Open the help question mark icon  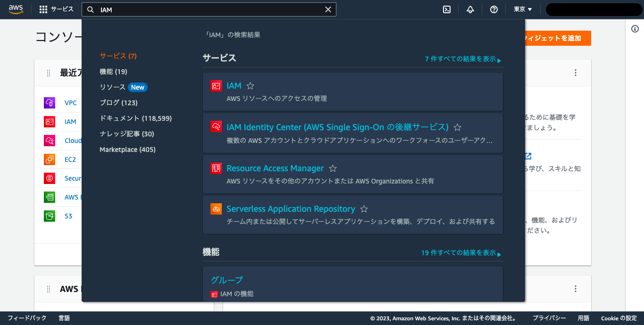pos(493,9)
